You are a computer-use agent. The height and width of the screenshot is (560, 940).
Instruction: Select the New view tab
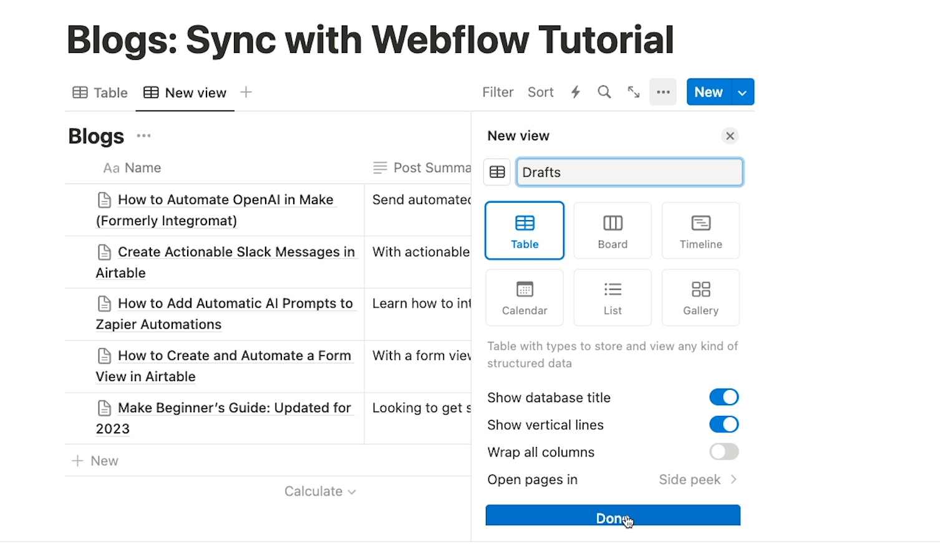click(x=185, y=93)
